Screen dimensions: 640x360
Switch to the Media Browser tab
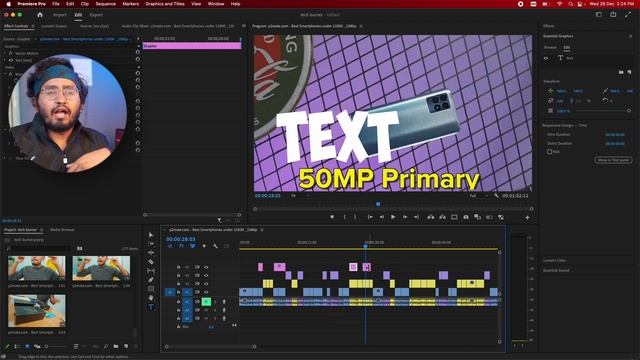(62, 230)
